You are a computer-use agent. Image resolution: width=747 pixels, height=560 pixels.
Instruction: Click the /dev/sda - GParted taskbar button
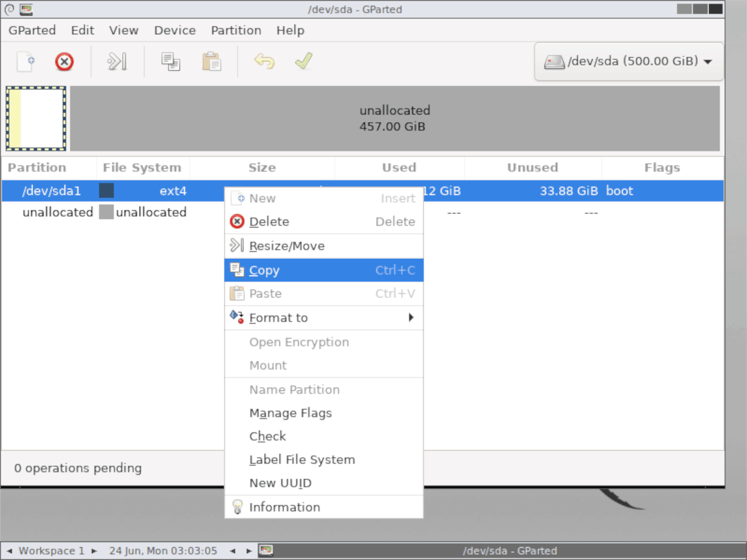(x=510, y=551)
